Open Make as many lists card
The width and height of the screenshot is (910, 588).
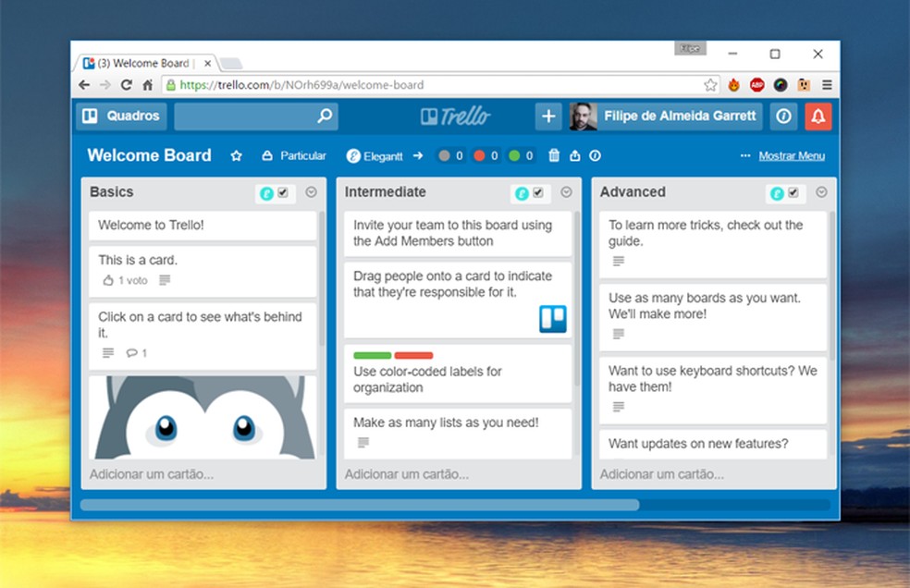(x=458, y=433)
